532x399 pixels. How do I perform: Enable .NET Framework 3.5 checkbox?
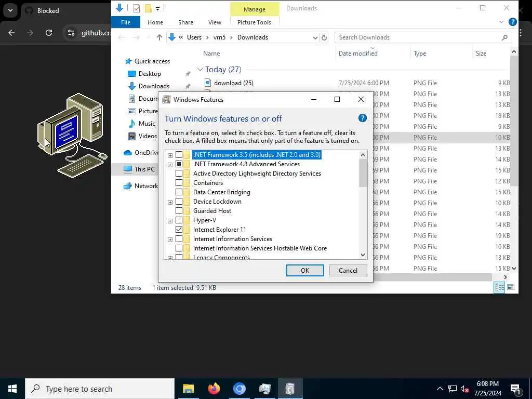(x=179, y=155)
